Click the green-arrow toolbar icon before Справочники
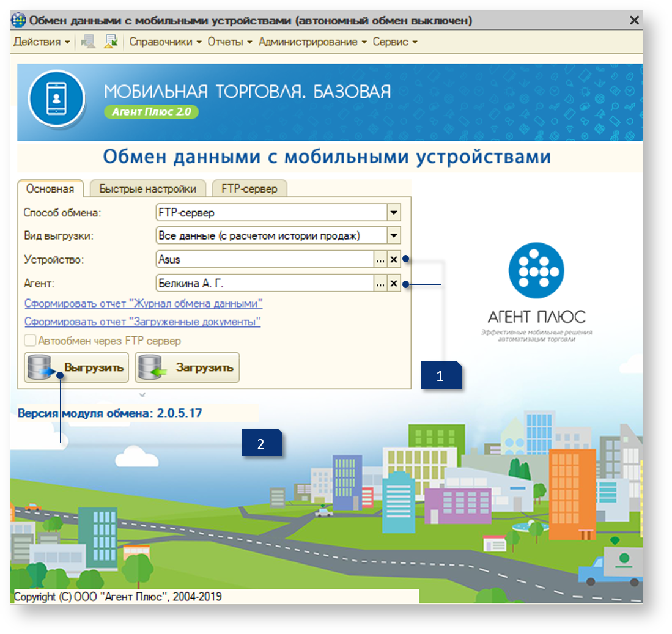672x634 pixels. [x=111, y=42]
